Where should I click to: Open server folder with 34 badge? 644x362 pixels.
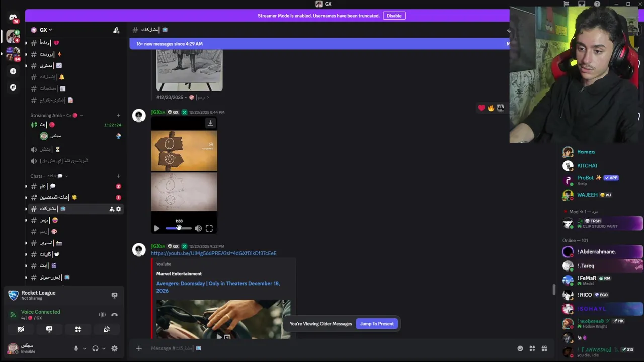(x=13, y=54)
